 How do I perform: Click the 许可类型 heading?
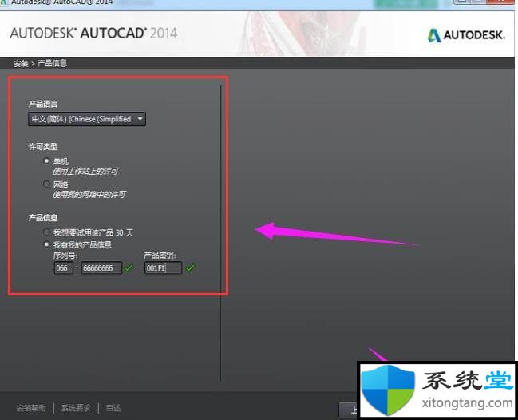click(x=43, y=146)
